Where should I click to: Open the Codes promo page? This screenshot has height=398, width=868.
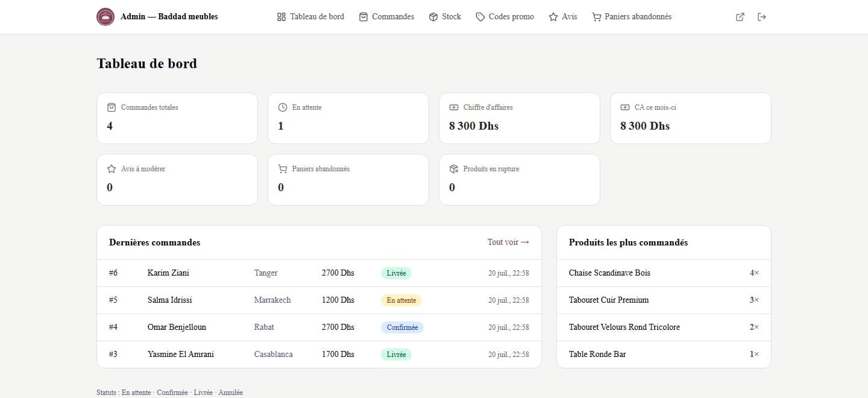tap(505, 17)
